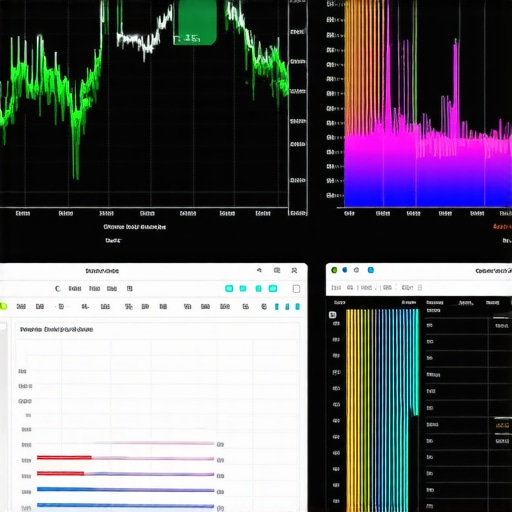Click the gray circle button in the dark table window title bar

(x=356, y=270)
